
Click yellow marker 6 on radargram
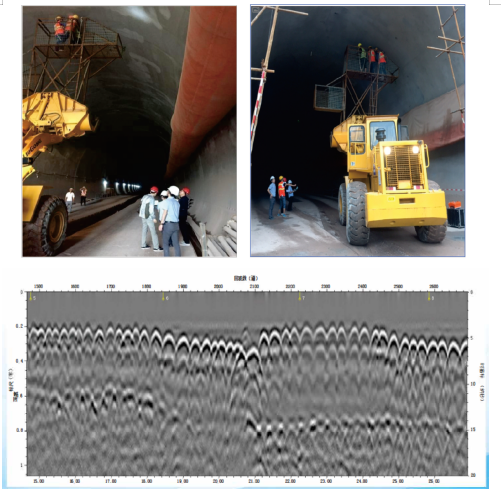click(x=163, y=296)
